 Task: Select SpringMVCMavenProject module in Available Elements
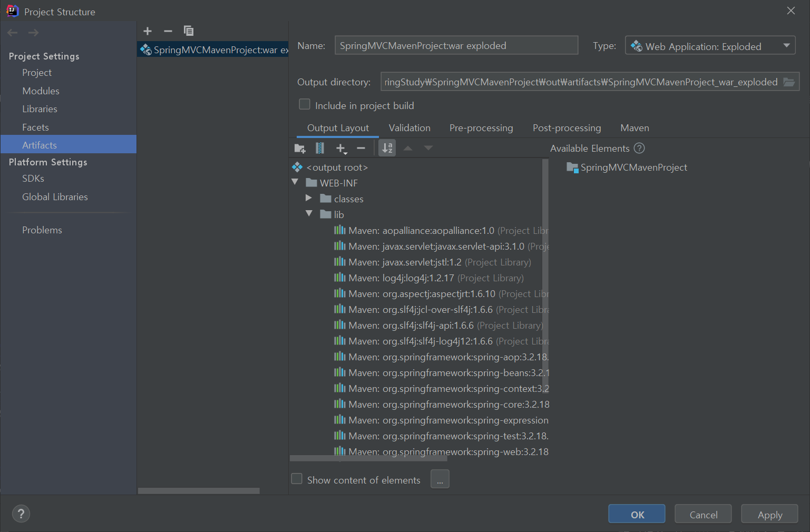(x=627, y=168)
